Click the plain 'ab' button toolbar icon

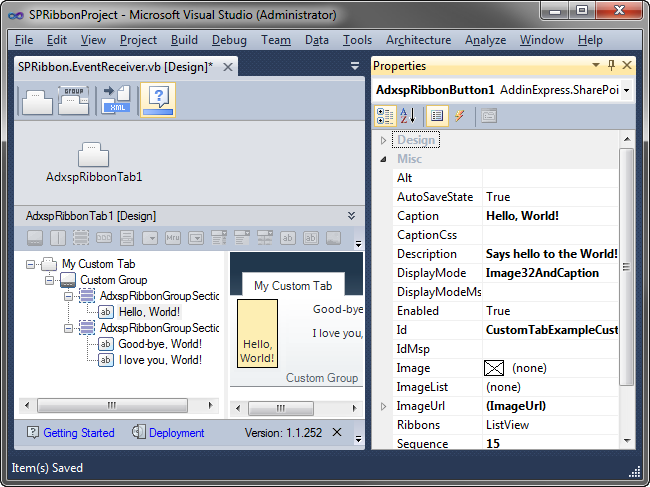click(287, 238)
